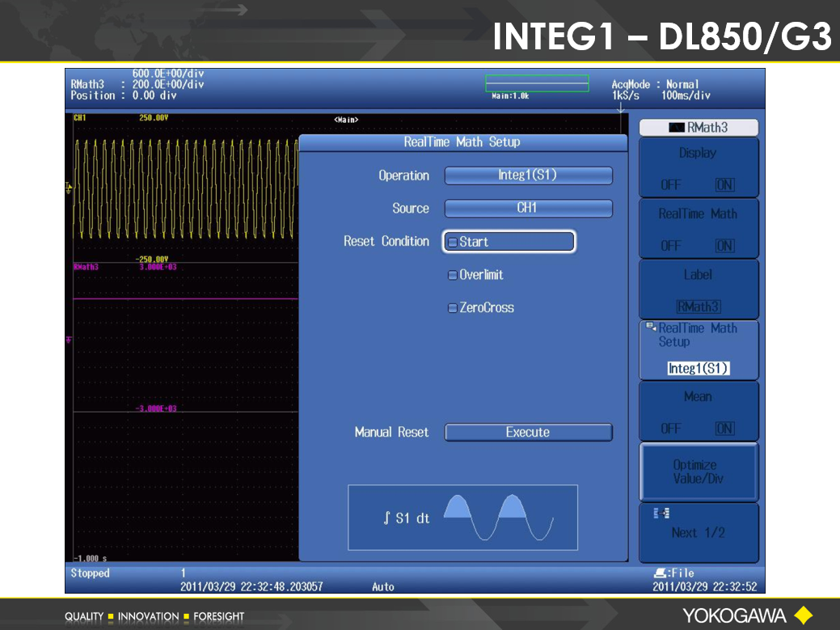Enable the Start reset condition checkbox

tap(453, 242)
